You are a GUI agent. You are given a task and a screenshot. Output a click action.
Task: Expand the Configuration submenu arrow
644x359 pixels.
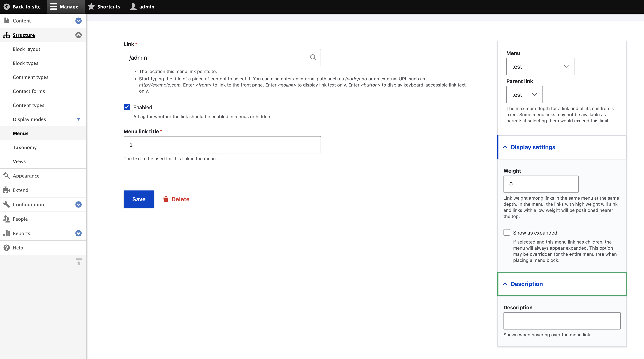79,204
